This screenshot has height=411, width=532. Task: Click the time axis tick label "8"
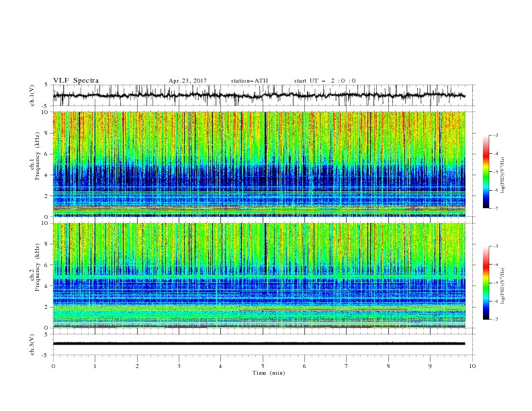[x=388, y=366]
